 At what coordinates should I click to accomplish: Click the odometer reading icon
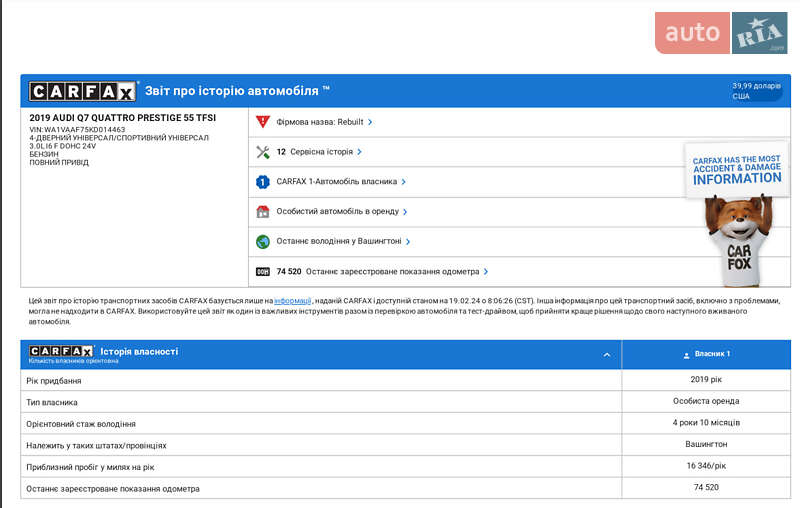[263, 272]
